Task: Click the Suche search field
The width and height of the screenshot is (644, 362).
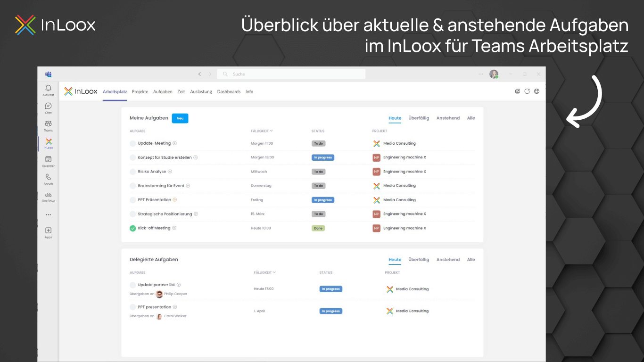Action: (x=291, y=74)
